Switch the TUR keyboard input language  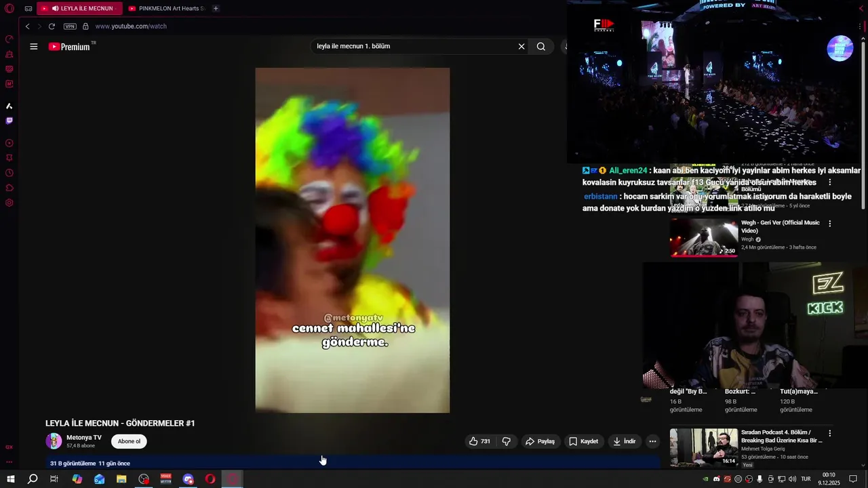[x=806, y=479]
